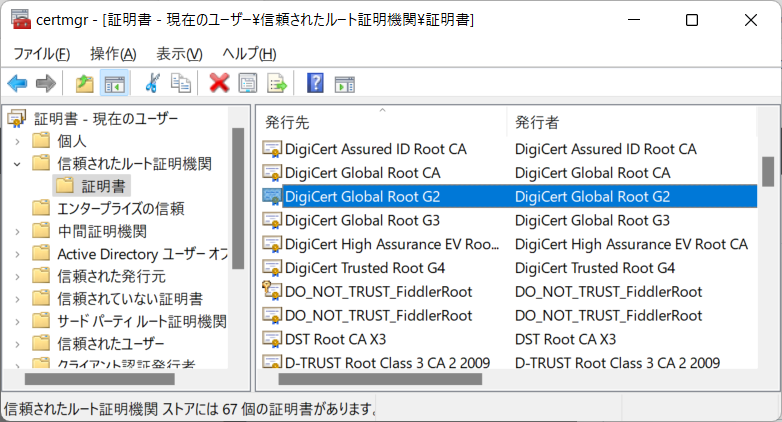Image resolution: width=782 pixels, height=422 pixels.
Task: Select エンタープライズの信頼 tree item
Action: [x=121, y=209]
